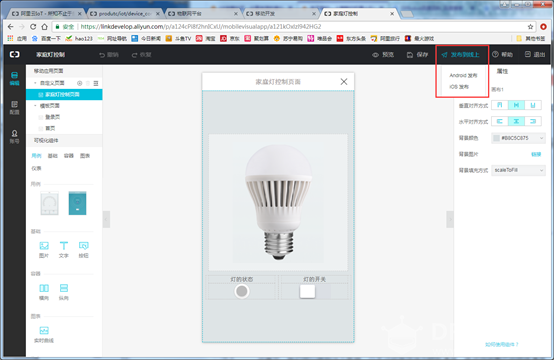Set vertical alignment to bottom
The height and width of the screenshot is (360, 554).
(533, 105)
